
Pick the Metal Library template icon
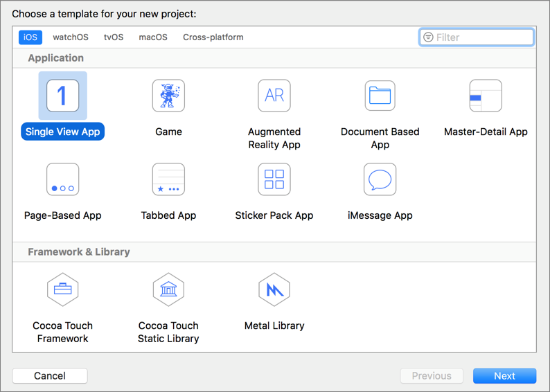click(274, 289)
